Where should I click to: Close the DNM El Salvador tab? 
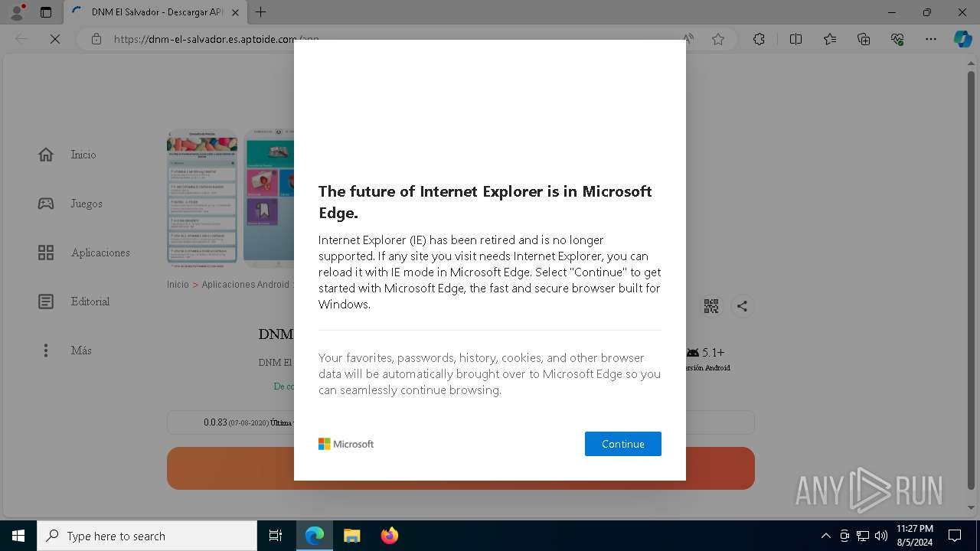tap(235, 12)
